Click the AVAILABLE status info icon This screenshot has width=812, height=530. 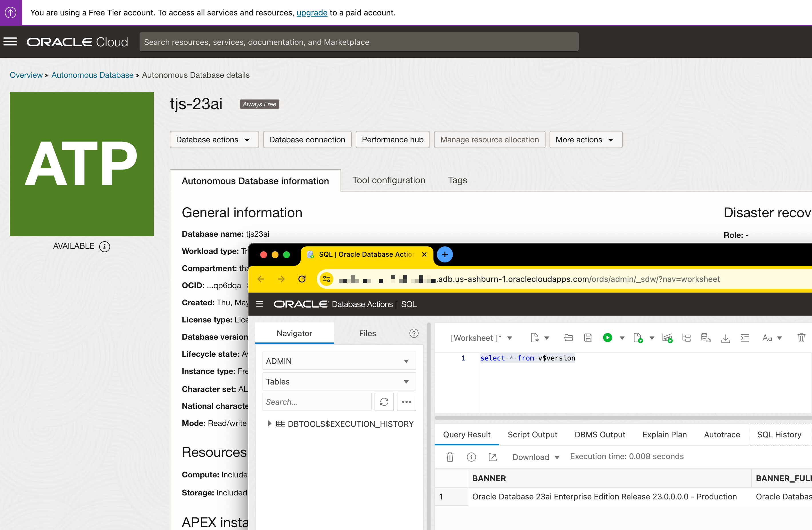104,246
